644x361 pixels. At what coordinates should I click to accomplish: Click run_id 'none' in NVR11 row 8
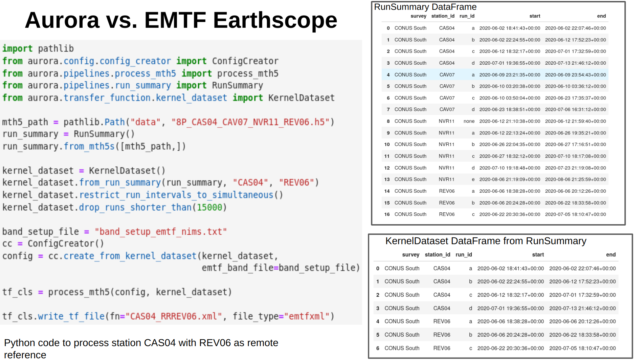pos(469,121)
